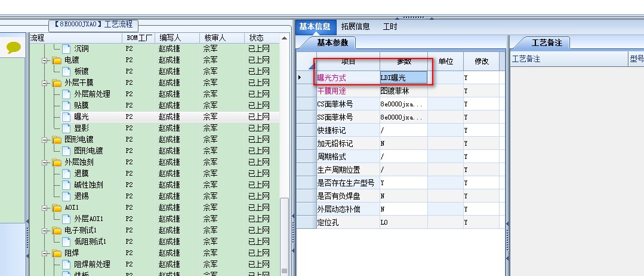Sort by the 状态 column header
Image resolution: width=644 pixels, height=276 pixels.
click(261, 38)
